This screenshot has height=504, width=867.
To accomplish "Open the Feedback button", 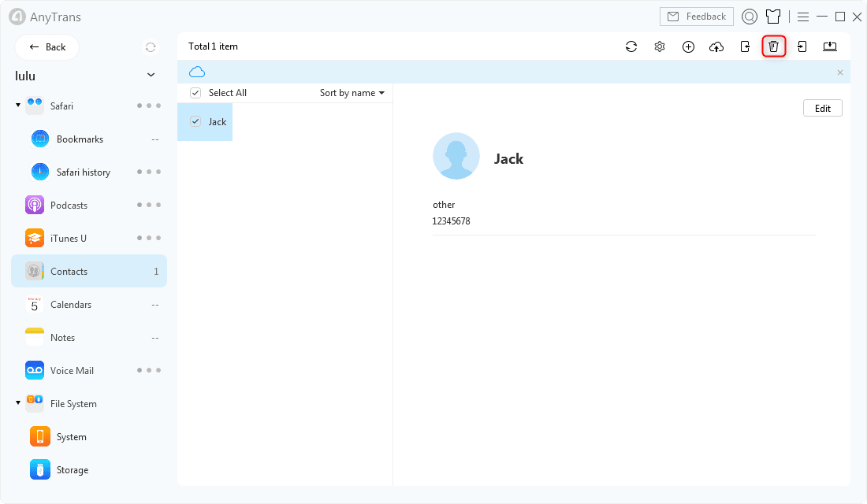I will pos(696,17).
